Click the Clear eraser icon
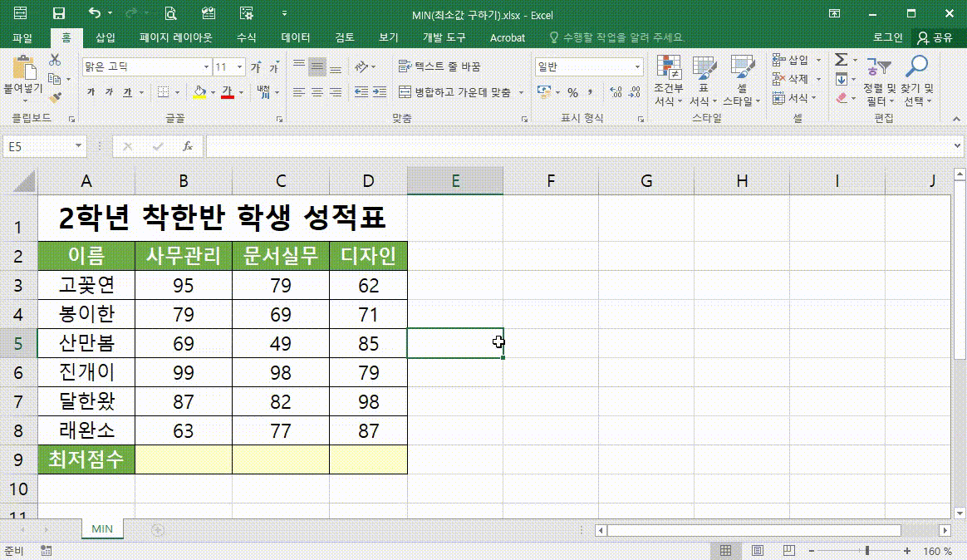 click(x=842, y=97)
